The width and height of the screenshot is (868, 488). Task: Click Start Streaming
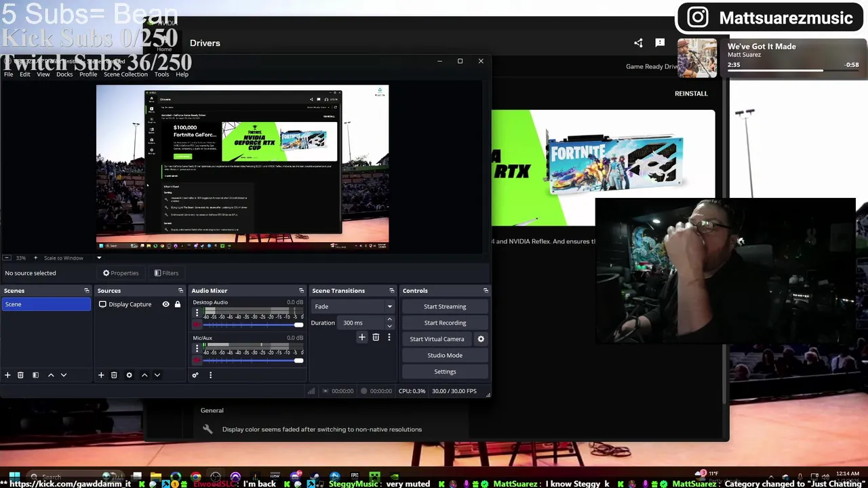pyautogui.click(x=445, y=306)
